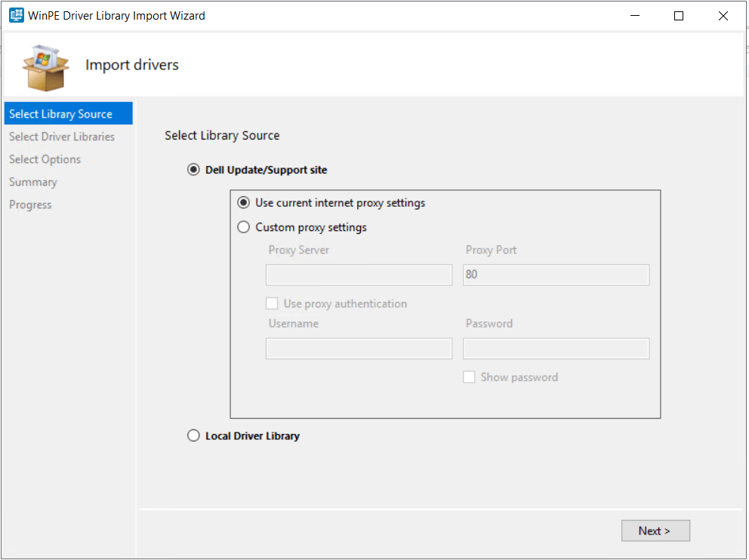This screenshot has width=749, height=560.
Task: Focus the Proxy Port field showing 80
Action: pyautogui.click(x=556, y=275)
